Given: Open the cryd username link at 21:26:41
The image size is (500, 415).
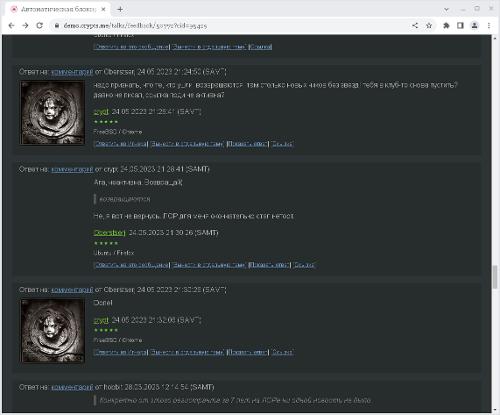Looking at the screenshot, I should (101, 112).
